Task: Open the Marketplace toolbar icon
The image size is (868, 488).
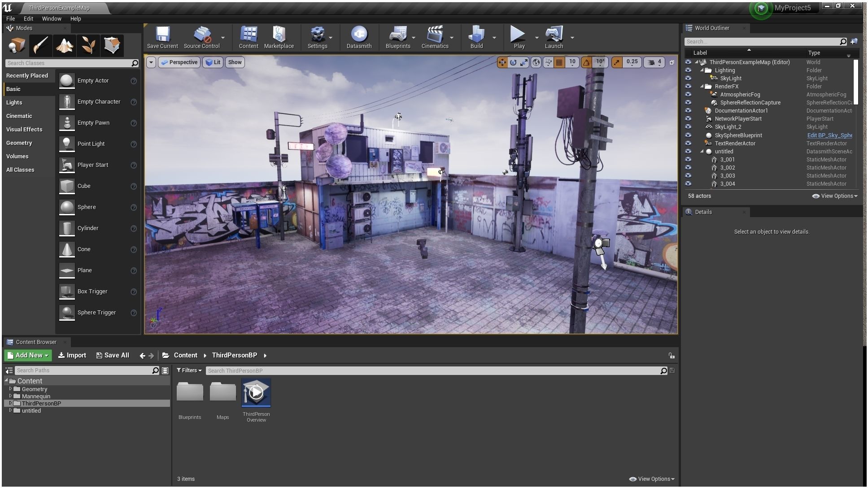Action: click(279, 37)
